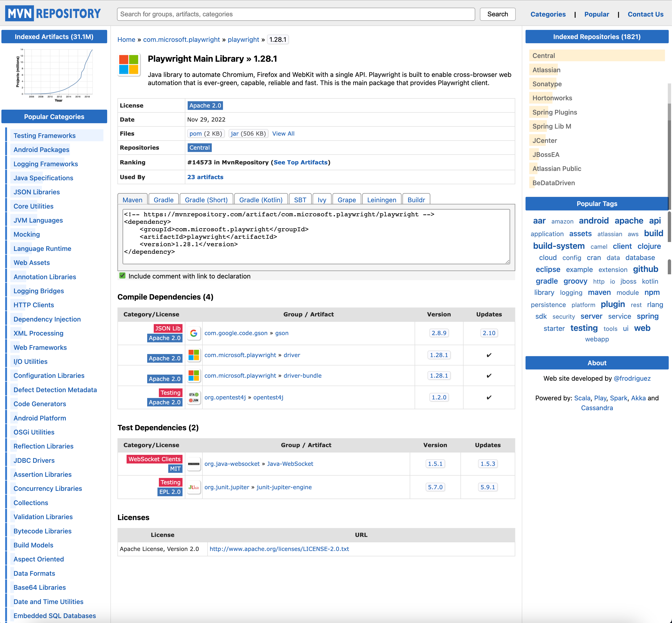672x623 pixels.
Task: Click the Google icon in the gson row
Action: click(194, 333)
